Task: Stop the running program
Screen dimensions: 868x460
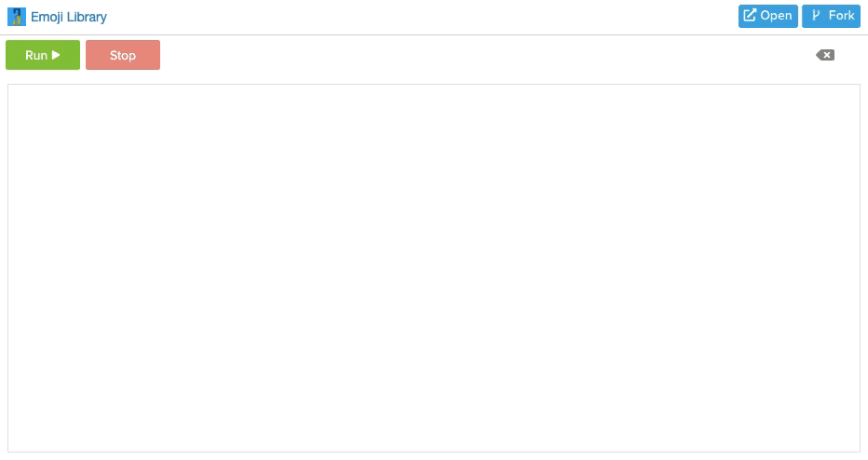Action: [123, 55]
